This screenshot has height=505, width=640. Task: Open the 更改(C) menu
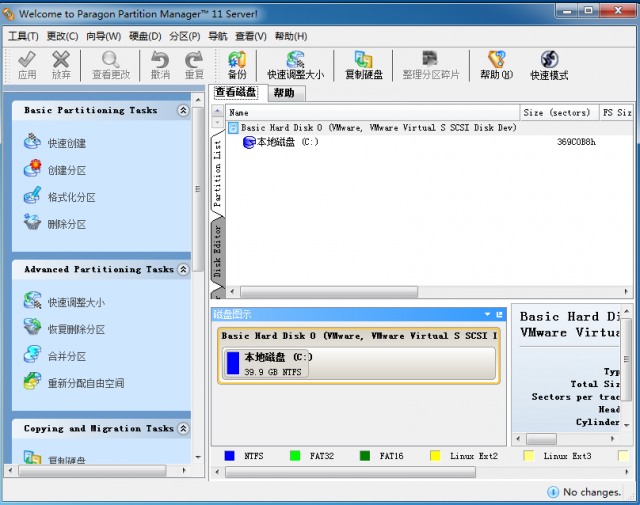click(x=62, y=36)
